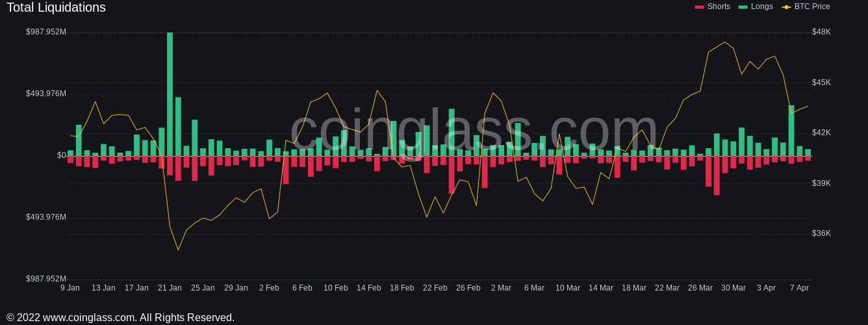The width and height of the screenshot is (868, 325).
Task: Click the BTC price line's lowest point after 21 Jan
Action: coord(178,250)
